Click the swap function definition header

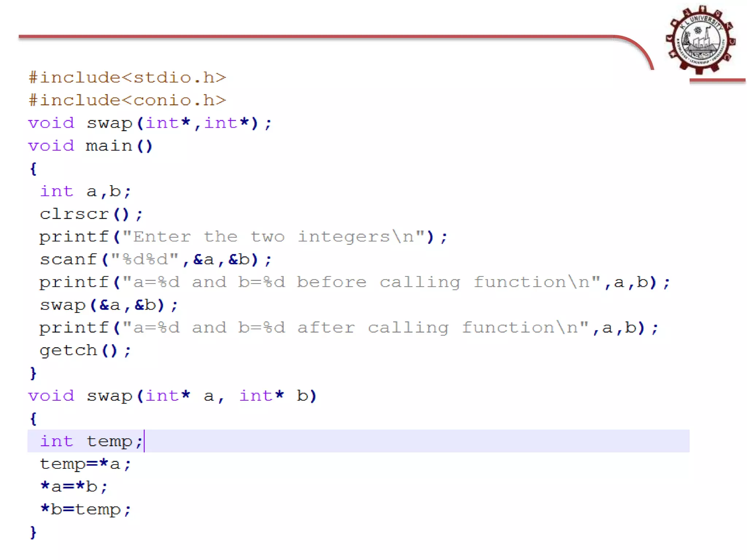point(172,396)
